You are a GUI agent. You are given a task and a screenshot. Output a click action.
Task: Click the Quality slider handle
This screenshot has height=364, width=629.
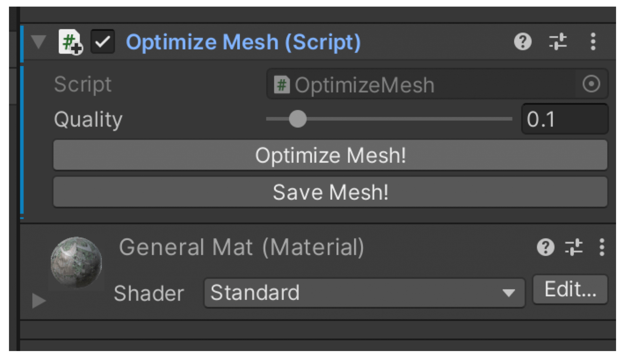tap(298, 119)
